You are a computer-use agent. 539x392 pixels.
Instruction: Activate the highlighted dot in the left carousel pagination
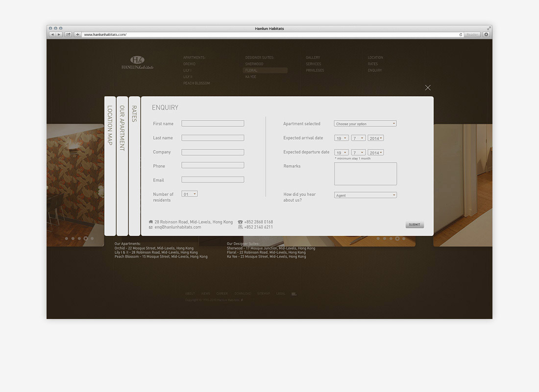[x=86, y=239]
